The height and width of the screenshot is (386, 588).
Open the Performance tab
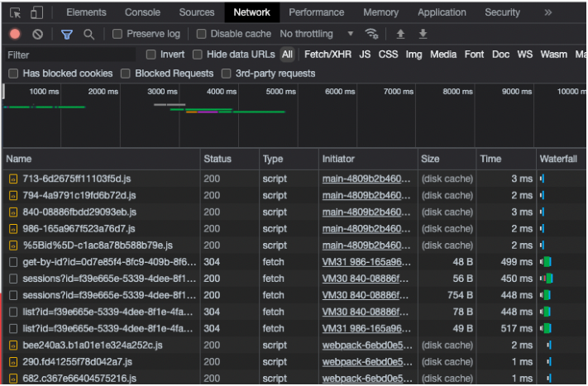coord(316,12)
